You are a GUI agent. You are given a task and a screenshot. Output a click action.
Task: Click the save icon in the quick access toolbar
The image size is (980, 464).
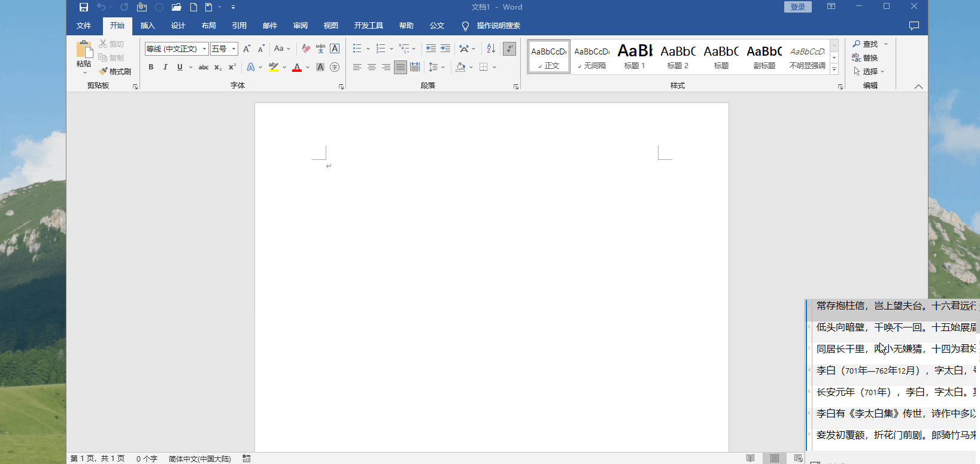pos(84,7)
